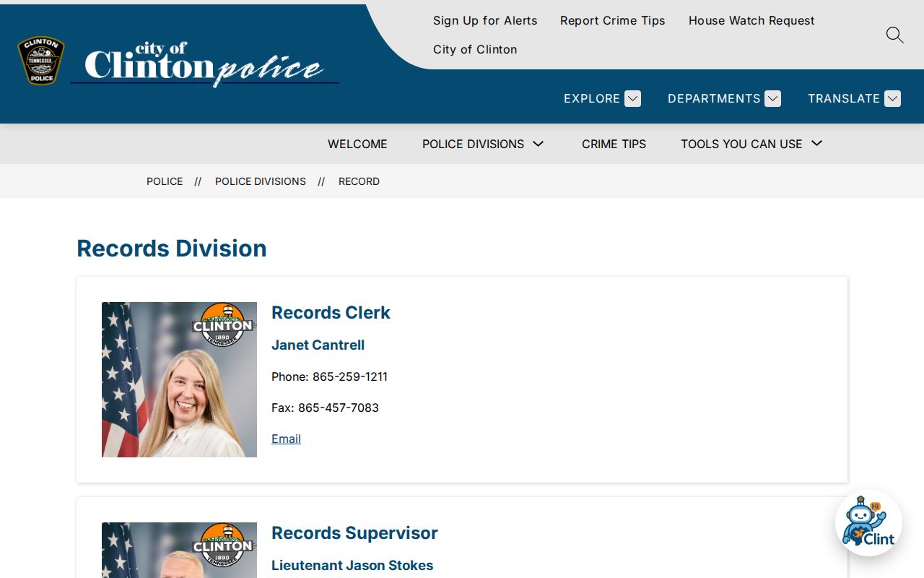Click Janet Cantrell's profile photo
This screenshot has height=578, width=924.
pos(179,379)
